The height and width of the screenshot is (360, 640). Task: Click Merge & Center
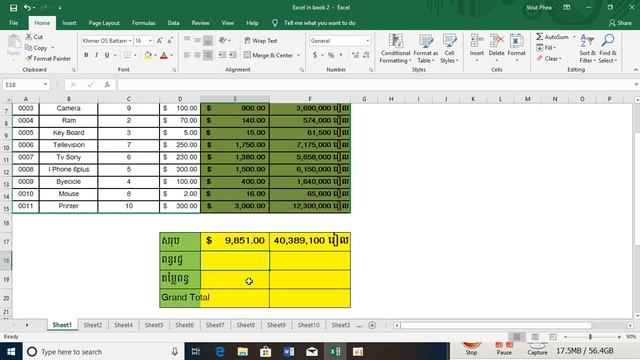(x=269, y=55)
